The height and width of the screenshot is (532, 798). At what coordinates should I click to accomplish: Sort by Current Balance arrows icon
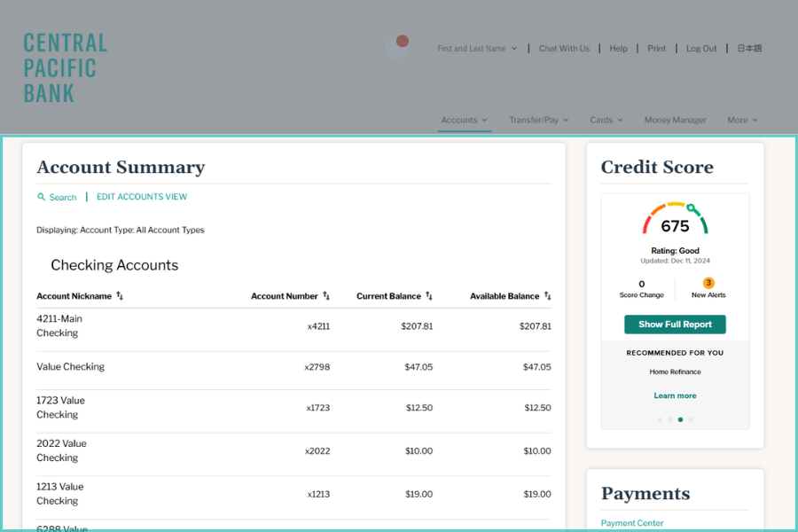click(x=429, y=296)
